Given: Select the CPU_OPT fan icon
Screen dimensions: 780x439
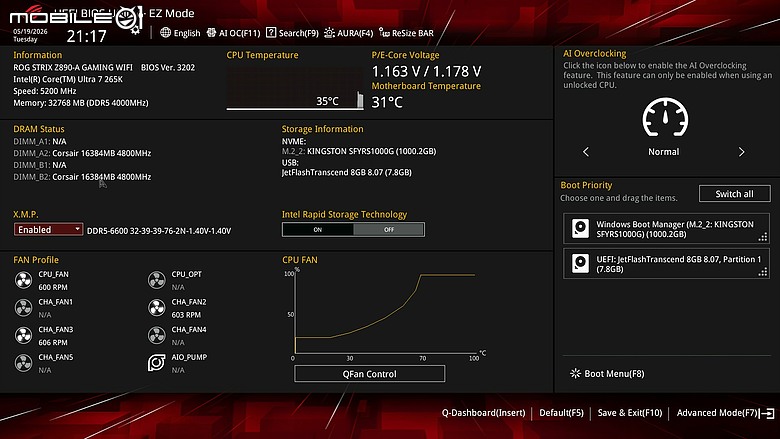Looking at the screenshot, I should click(157, 280).
